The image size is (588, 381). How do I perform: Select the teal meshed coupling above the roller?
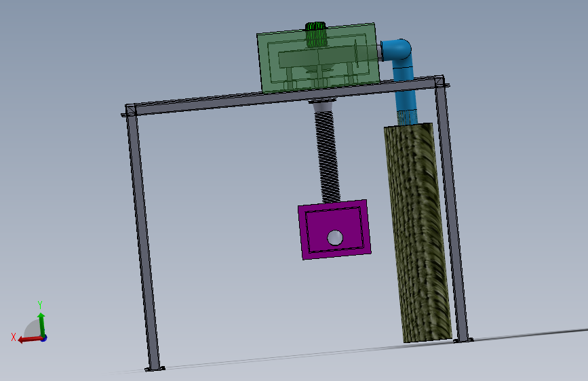pyautogui.click(x=407, y=117)
